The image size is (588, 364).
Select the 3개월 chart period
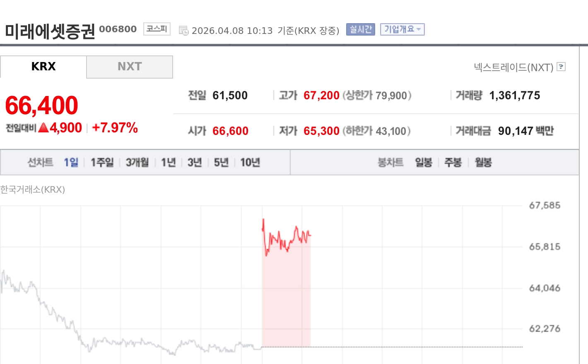[137, 162]
